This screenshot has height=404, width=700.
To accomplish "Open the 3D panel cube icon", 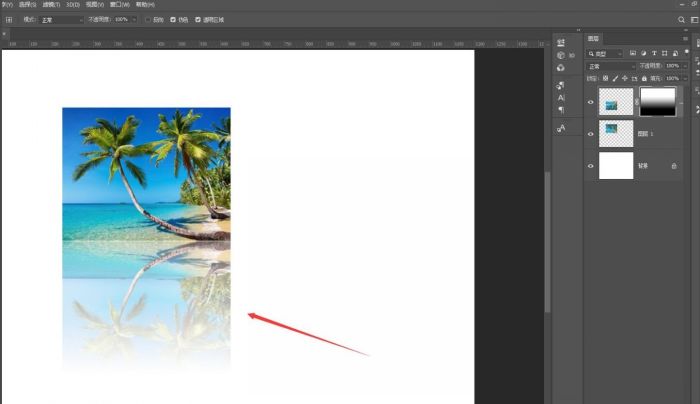I will 561,55.
